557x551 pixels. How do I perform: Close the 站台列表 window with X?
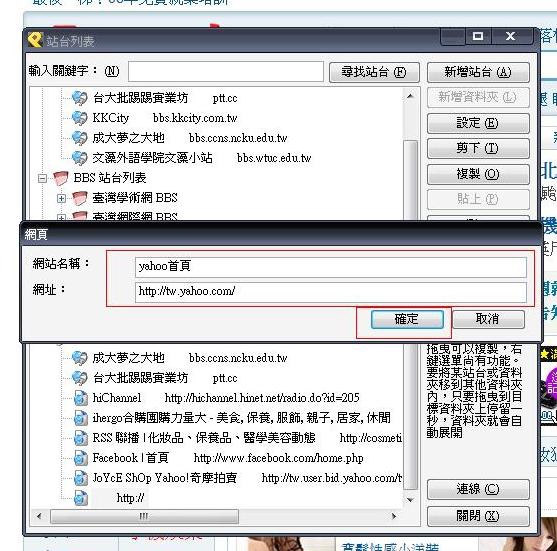coord(511,36)
